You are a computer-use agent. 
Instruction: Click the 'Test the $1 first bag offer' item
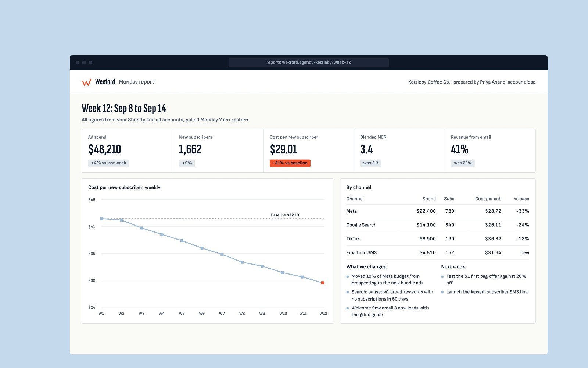click(x=486, y=280)
